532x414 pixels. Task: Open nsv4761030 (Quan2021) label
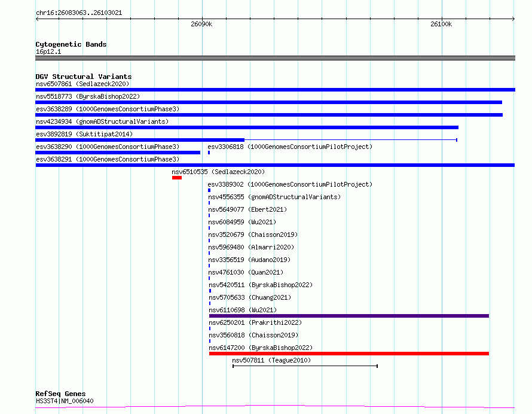246,272
